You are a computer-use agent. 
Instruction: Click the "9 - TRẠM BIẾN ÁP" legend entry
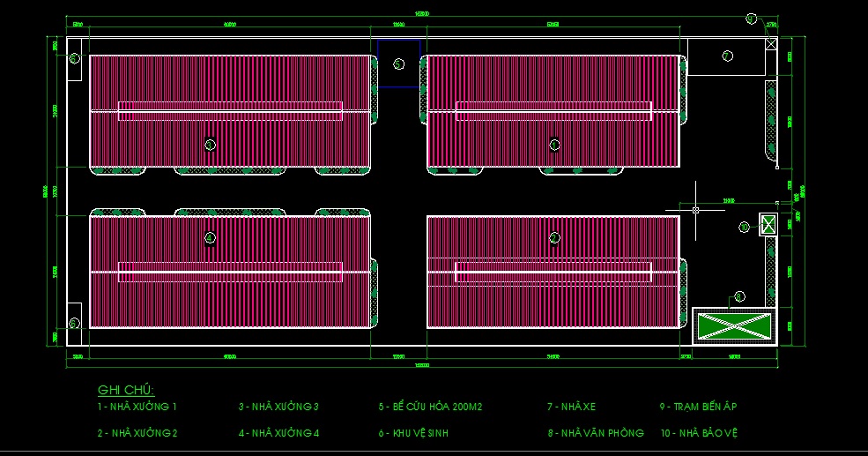[x=698, y=407]
